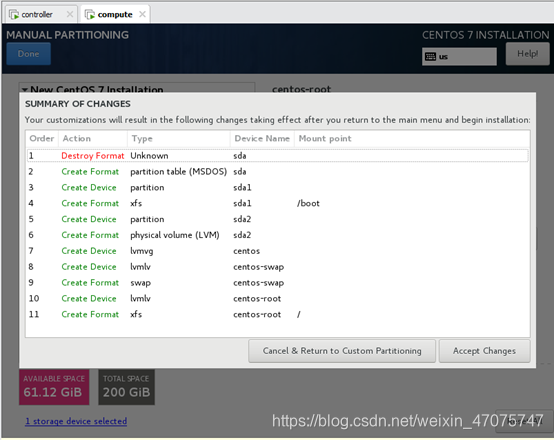The width and height of the screenshot is (554, 440).
Task: Click the 61.12 GiB available space box
Action: pos(54,387)
